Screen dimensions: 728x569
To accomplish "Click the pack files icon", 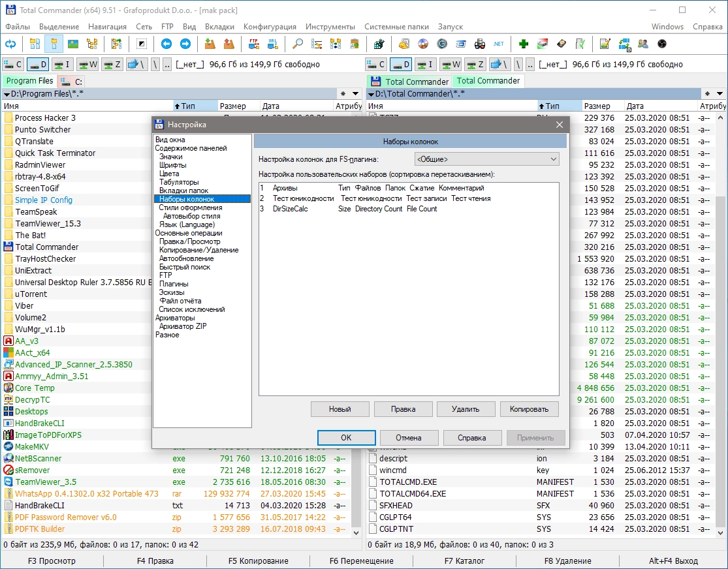I will [210, 44].
